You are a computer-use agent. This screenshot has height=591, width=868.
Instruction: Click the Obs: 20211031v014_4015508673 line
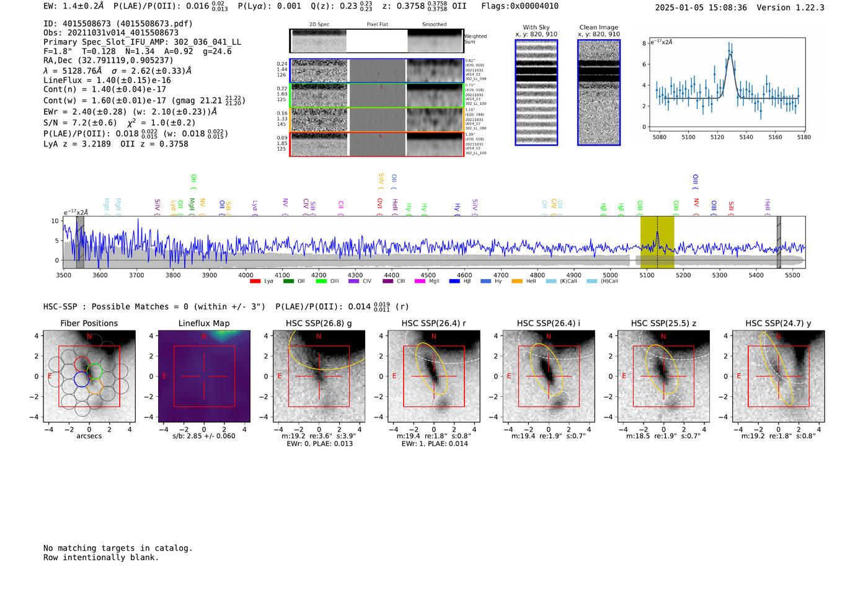point(111,33)
